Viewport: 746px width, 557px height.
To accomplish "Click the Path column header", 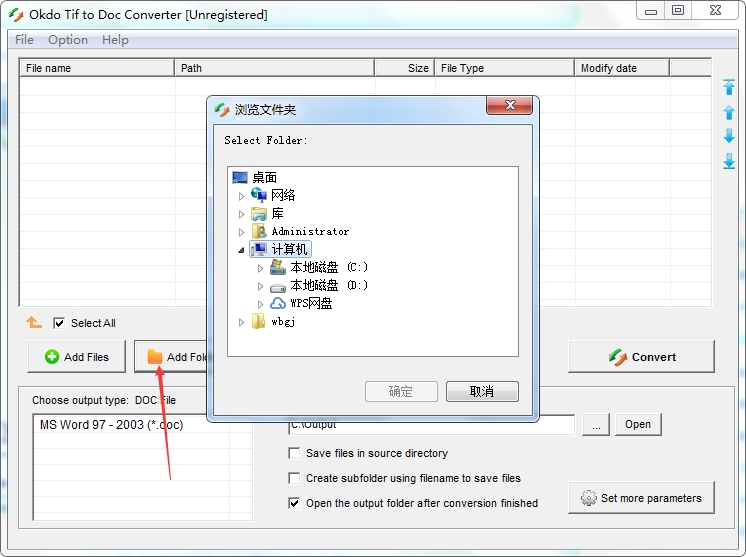I will [275, 68].
